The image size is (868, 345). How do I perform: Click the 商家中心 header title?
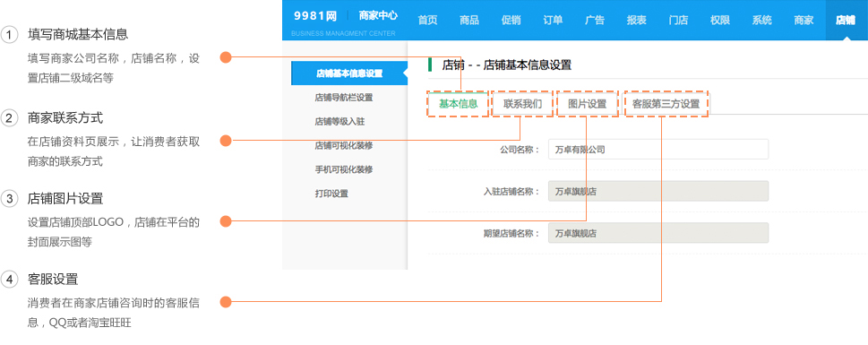(377, 16)
